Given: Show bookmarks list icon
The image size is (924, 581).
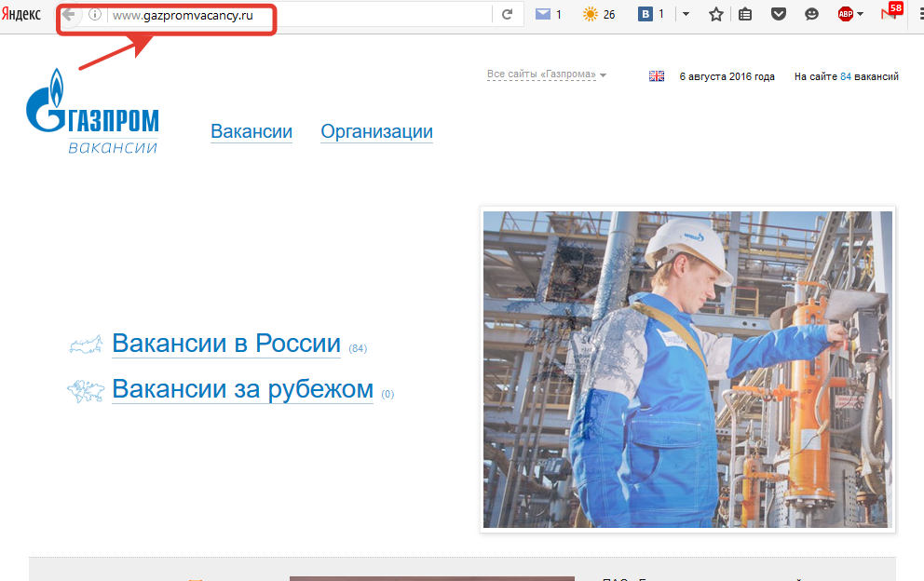Looking at the screenshot, I should (745, 15).
